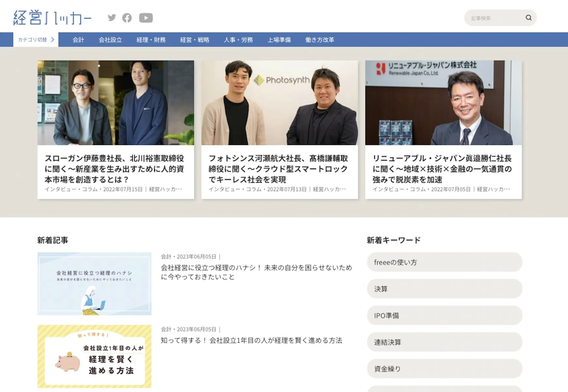Screen dimensions: 568x392
Task: Read リニューアブル・ジャパン眞邉勝仁社長 article headline
Action: pos(442,169)
